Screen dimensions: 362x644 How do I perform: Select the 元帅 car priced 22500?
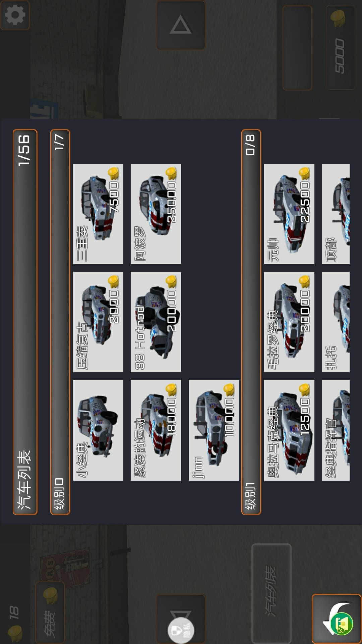289,214
